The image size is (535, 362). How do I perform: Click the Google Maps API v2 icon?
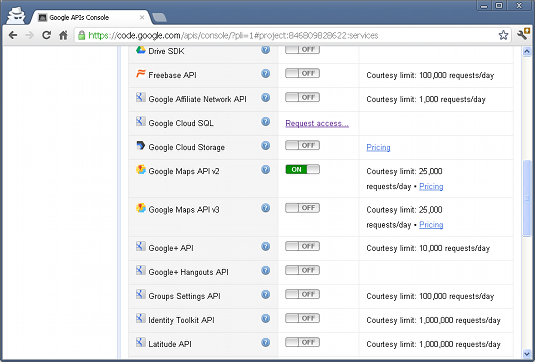(141, 169)
